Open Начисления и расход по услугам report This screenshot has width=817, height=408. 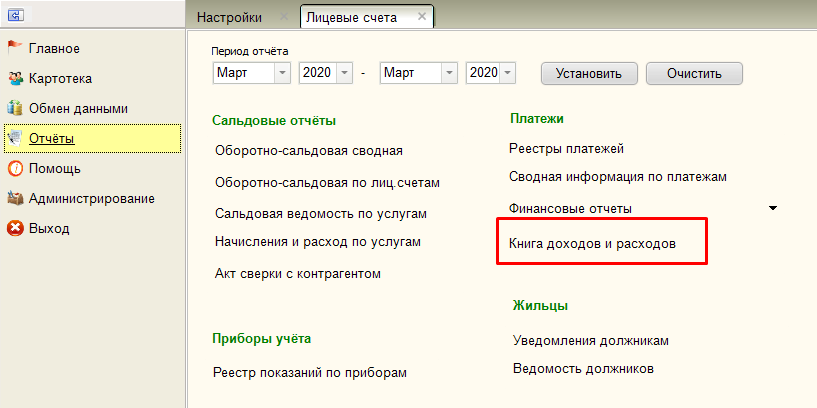[x=318, y=242]
